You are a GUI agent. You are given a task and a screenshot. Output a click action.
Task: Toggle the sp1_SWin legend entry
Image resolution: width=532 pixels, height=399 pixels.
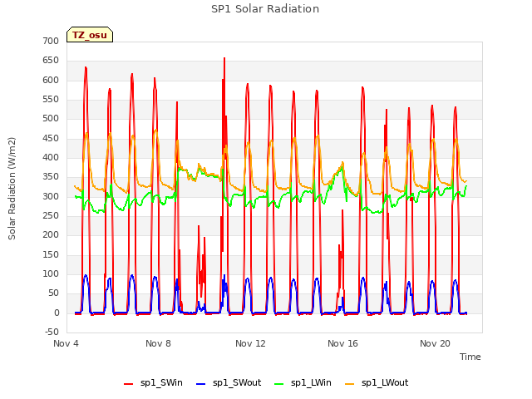(x=153, y=383)
